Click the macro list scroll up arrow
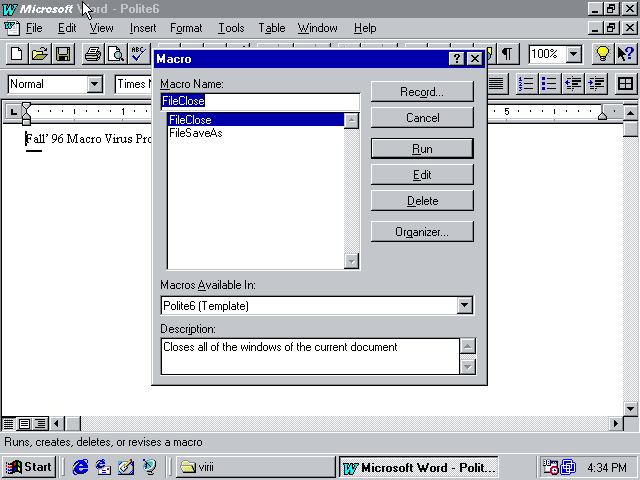 [351, 121]
